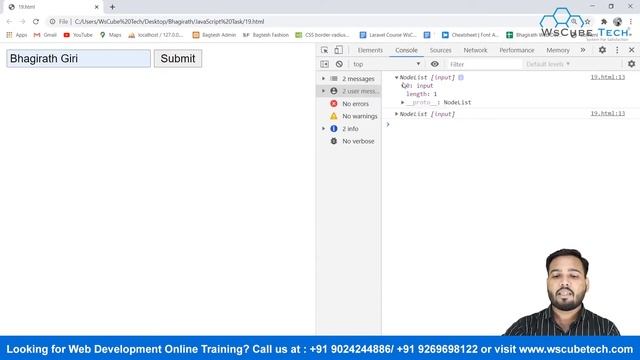The width and height of the screenshot is (640, 360).
Task: Open the extensions puzzle icon
Action: 604,22
